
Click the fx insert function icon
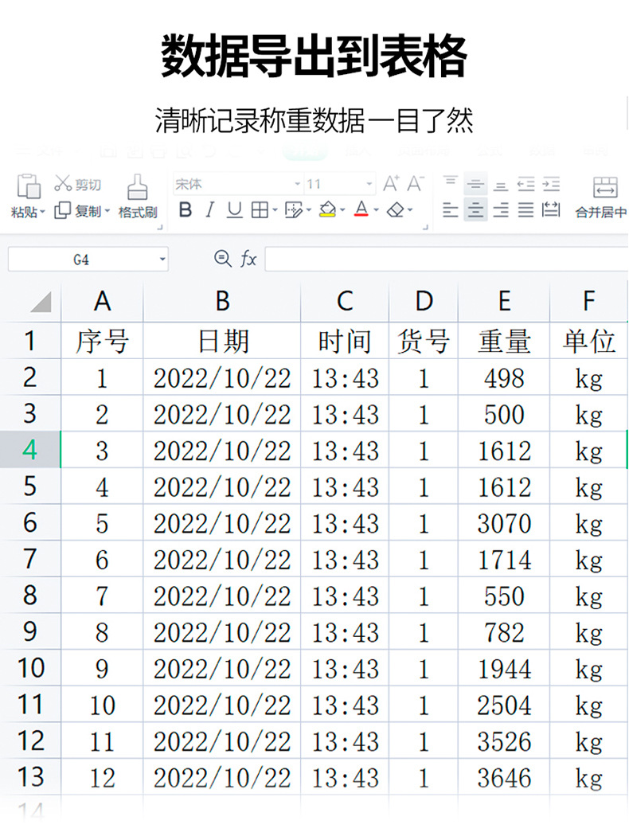click(248, 259)
